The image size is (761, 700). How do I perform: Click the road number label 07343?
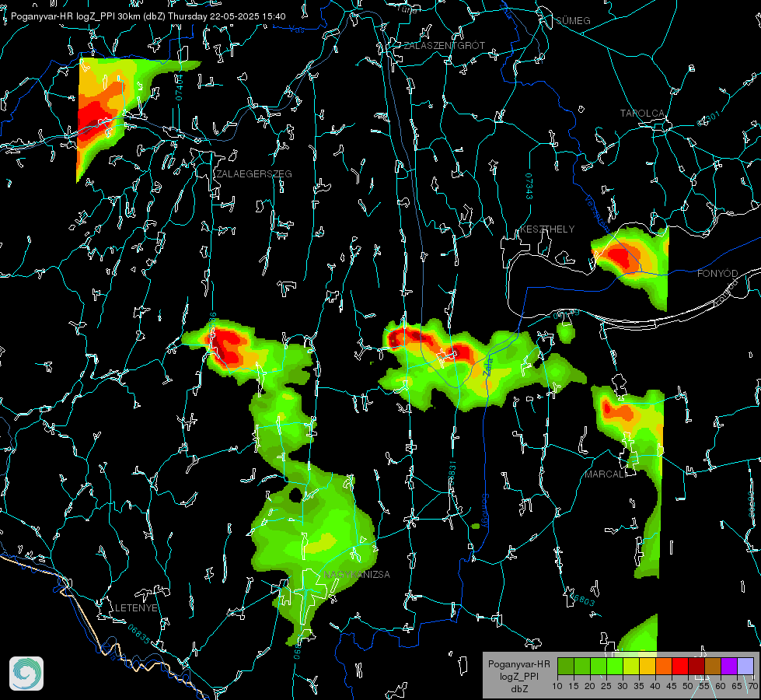pyautogui.click(x=529, y=186)
